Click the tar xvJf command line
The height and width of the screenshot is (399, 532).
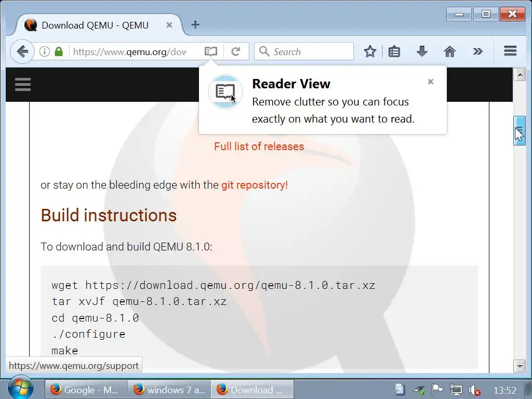click(139, 301)
